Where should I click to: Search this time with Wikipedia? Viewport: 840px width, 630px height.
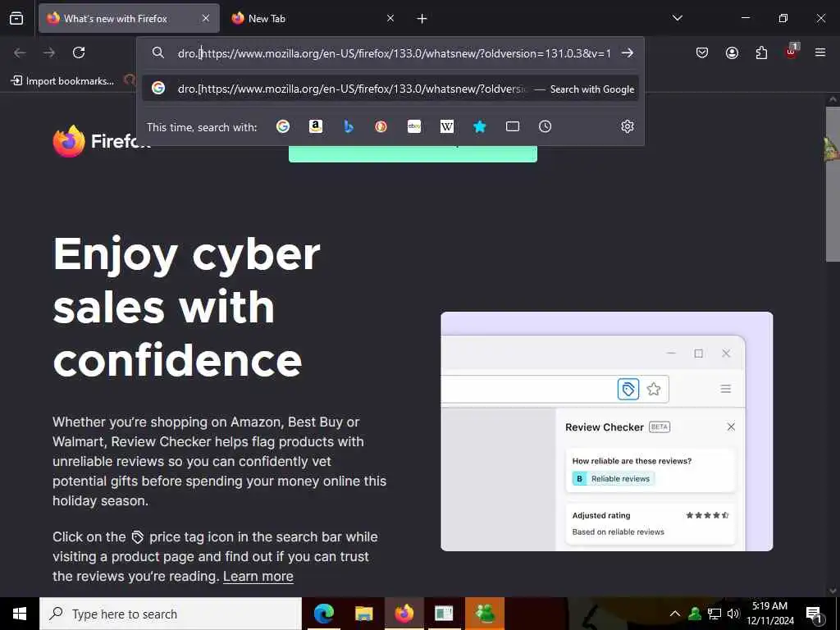click(447, 126)
